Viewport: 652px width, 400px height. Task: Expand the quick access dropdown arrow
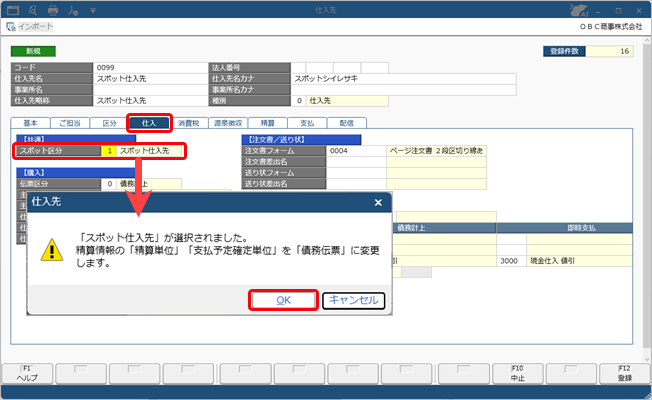pos(93,10)
